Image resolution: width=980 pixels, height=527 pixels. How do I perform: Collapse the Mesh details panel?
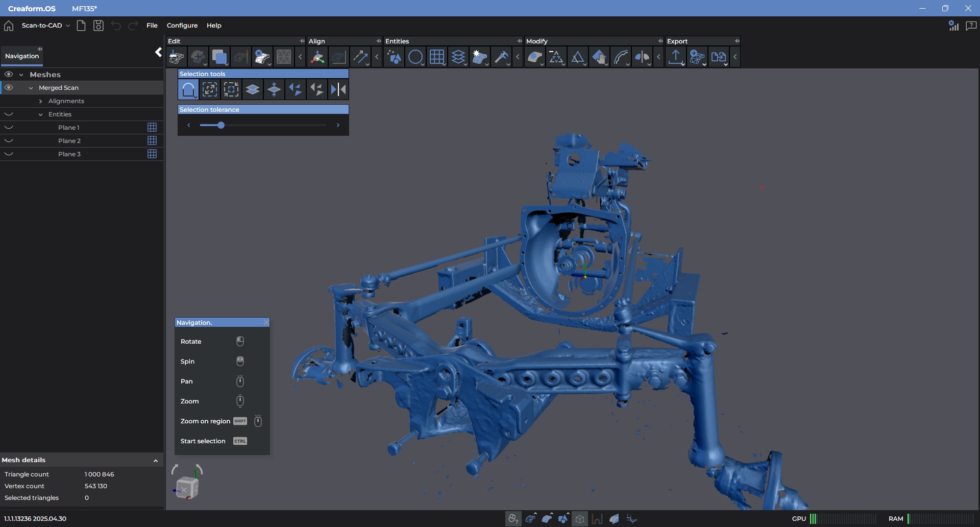156,461
